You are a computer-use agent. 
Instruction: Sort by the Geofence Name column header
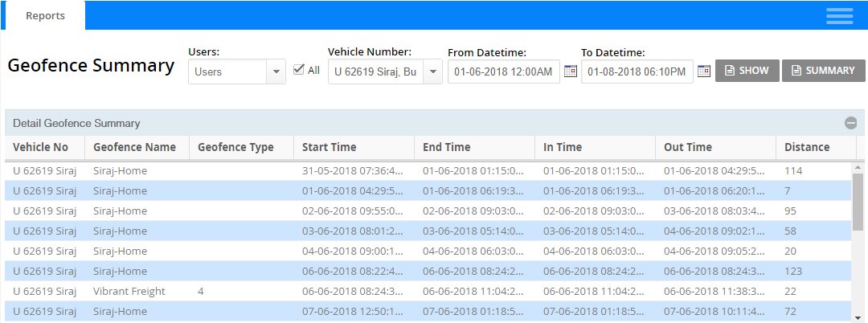click(134, 147)
